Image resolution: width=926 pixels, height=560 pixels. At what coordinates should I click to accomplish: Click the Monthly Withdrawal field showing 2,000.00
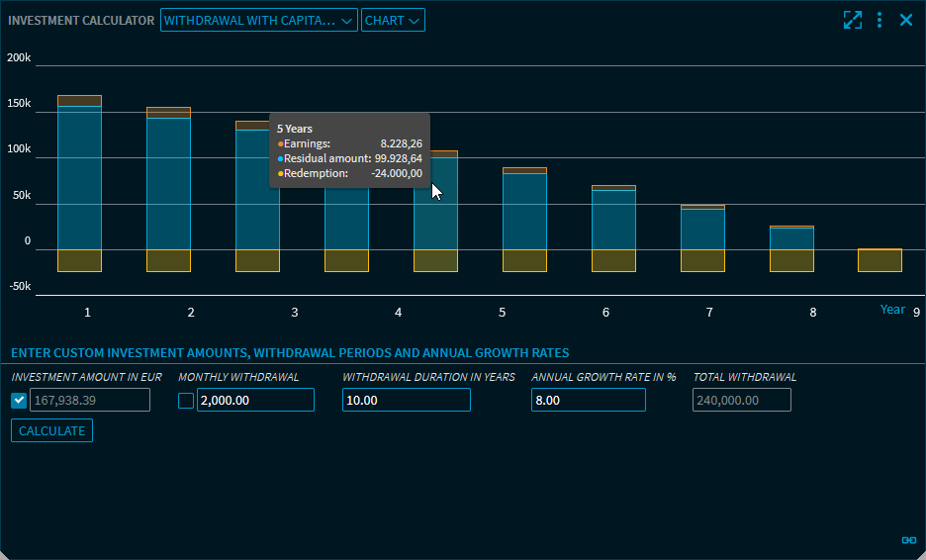[255, 400]
